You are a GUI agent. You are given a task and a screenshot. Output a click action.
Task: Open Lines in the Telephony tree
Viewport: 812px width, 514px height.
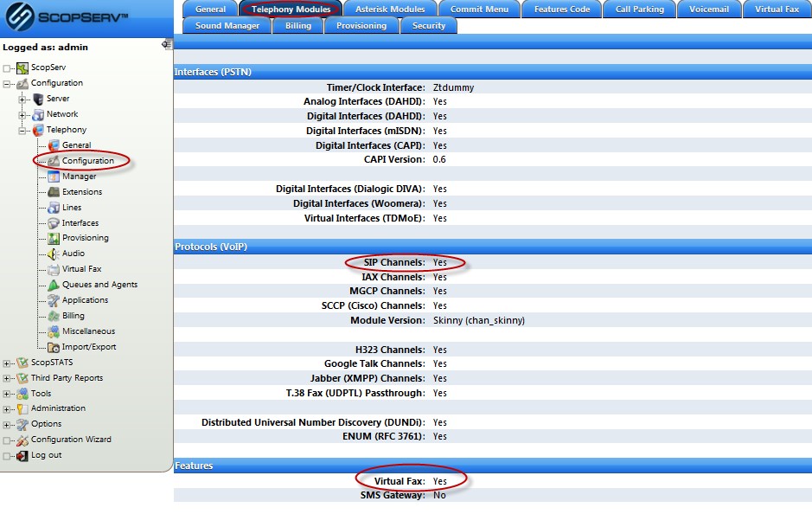pyautogui.click(x=72, y=208)
